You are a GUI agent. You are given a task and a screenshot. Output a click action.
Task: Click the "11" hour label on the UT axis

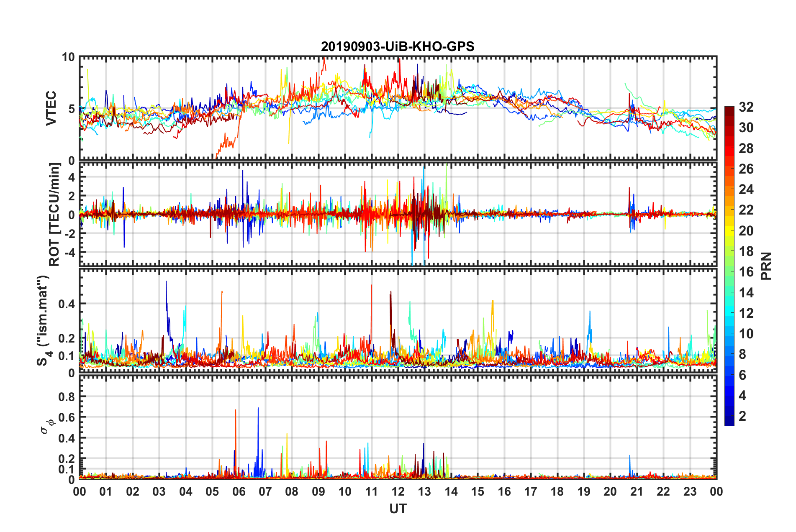pos(372,491)
